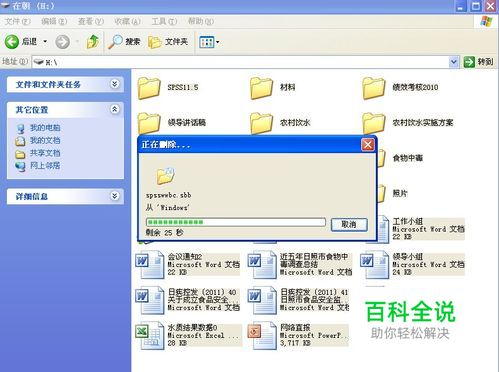This screenshot has width=499, height=372.
Task: Click the 共享文档 folder icon in sidebar
Action: (x=20, y=154)
